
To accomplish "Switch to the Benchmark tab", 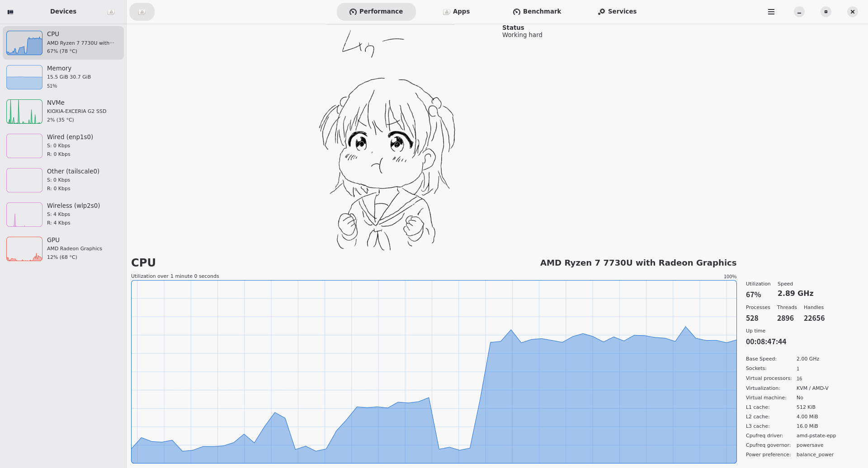I will pyautogui.click(x=537, y=11).
